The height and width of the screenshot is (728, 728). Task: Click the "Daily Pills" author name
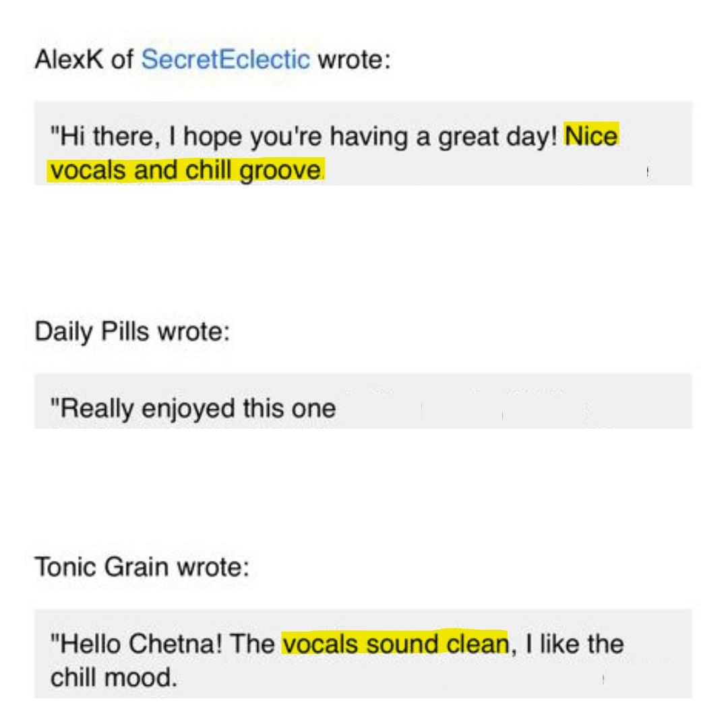point(92,332)
